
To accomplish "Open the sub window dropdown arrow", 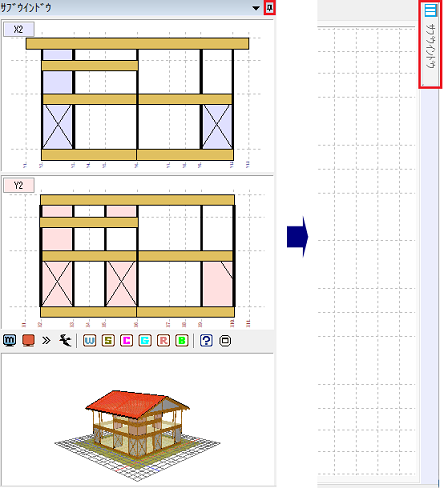I will (256, 8).
